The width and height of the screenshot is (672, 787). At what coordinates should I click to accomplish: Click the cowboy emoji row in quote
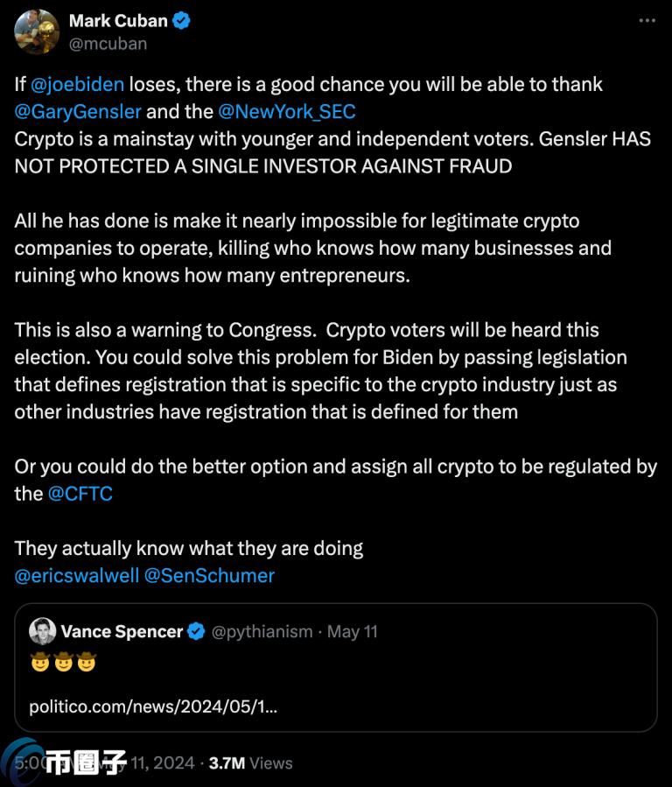pos(63,662)
